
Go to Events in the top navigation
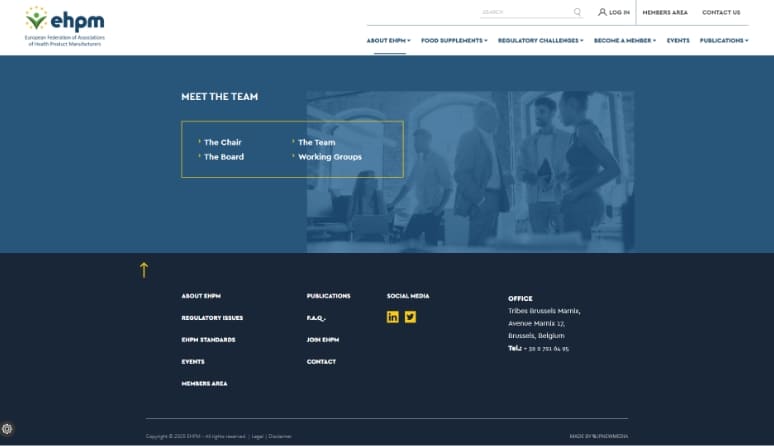[x=678, y=41]
